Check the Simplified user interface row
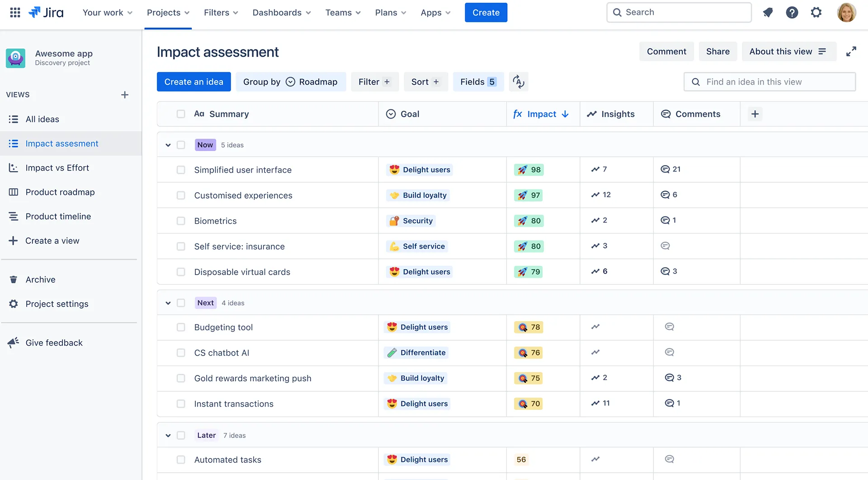 pyautogui.click(x=181, y=170)
